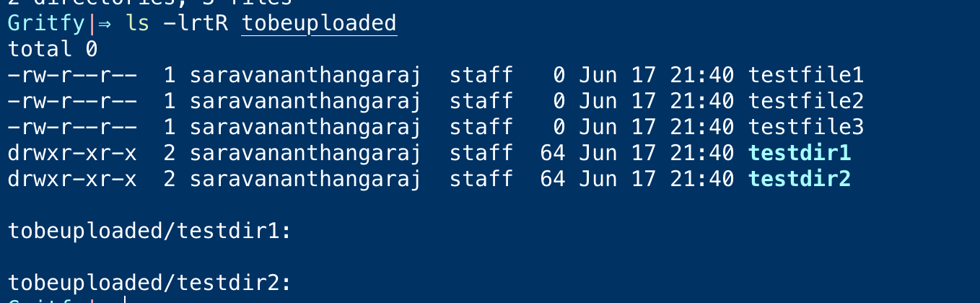This screenshot has width=980, height=303.
Task: Click the testfile1 filename
Action: click(806, 75)
